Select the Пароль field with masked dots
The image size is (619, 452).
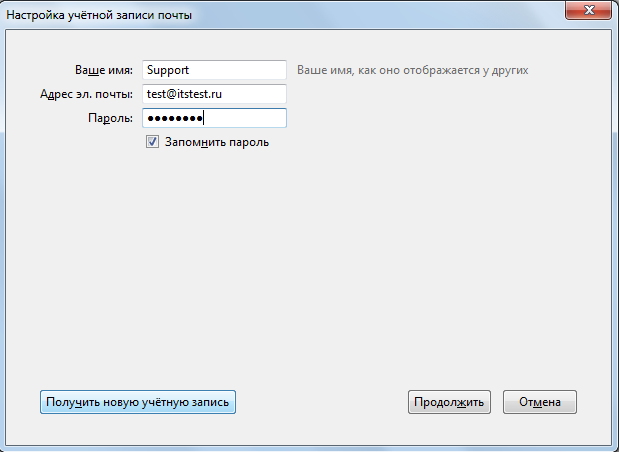214,118
